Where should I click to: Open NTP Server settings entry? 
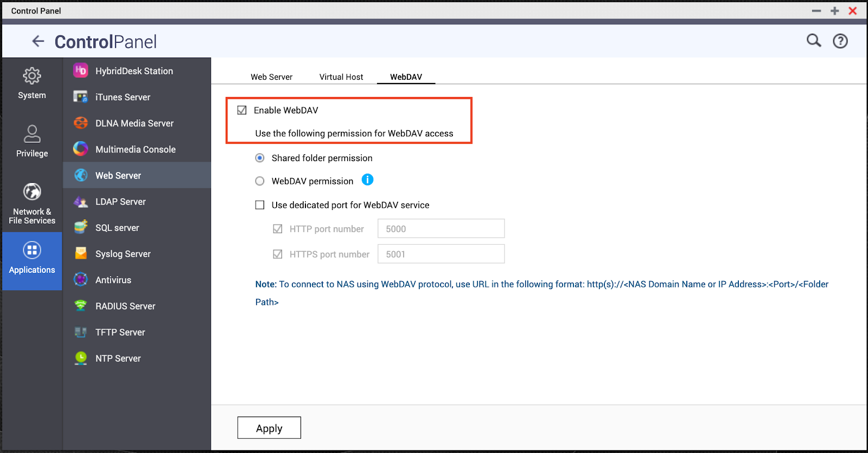pos(137,358)
